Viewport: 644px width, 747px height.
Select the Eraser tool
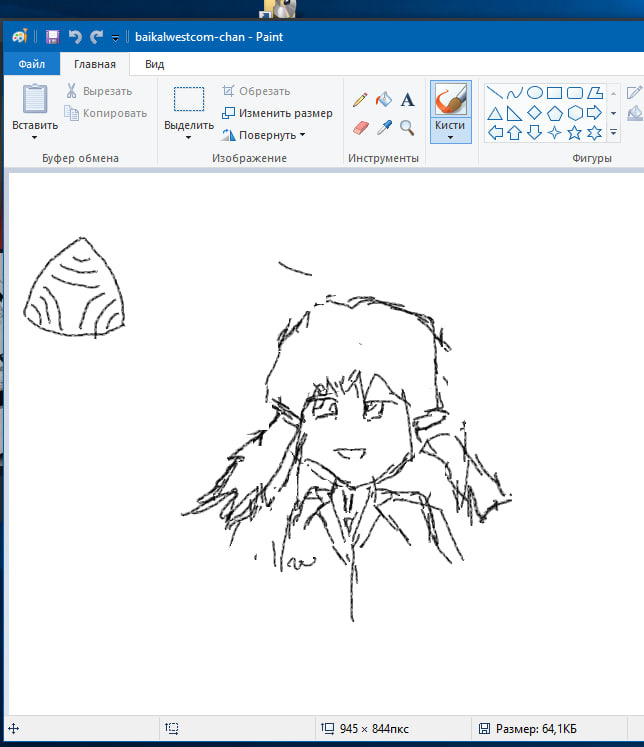(x=362, y=127)
